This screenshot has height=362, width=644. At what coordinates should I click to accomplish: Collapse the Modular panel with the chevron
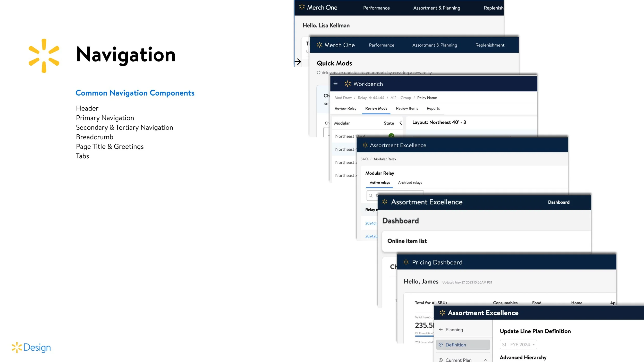(x=401, y=123)
